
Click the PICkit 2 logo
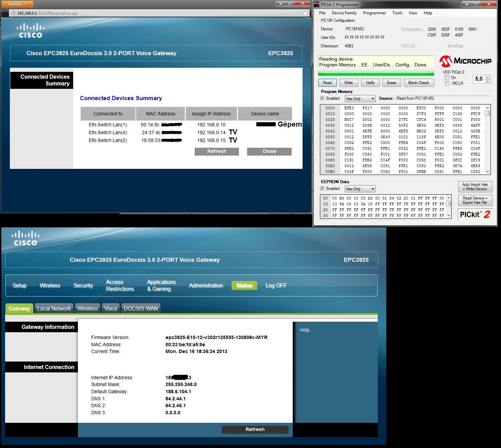[475, 214]
